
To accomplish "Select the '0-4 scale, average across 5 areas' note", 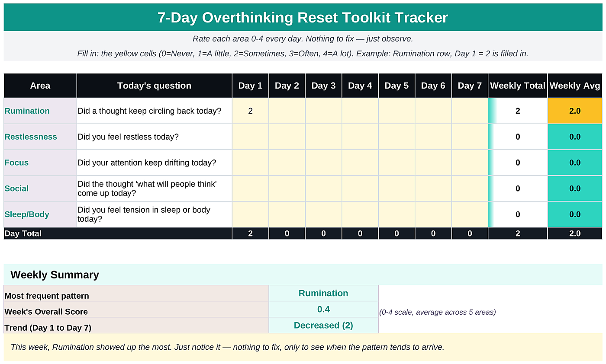I will point(438,312).
